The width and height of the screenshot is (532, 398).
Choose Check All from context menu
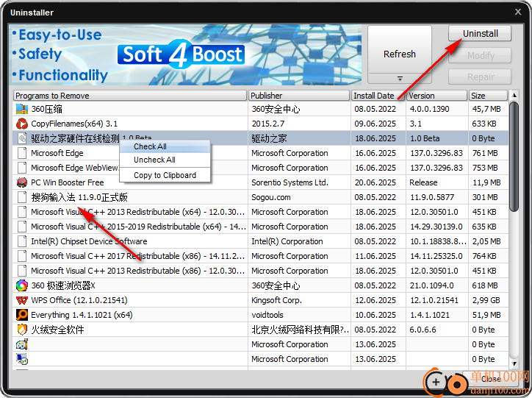[165, 146]
